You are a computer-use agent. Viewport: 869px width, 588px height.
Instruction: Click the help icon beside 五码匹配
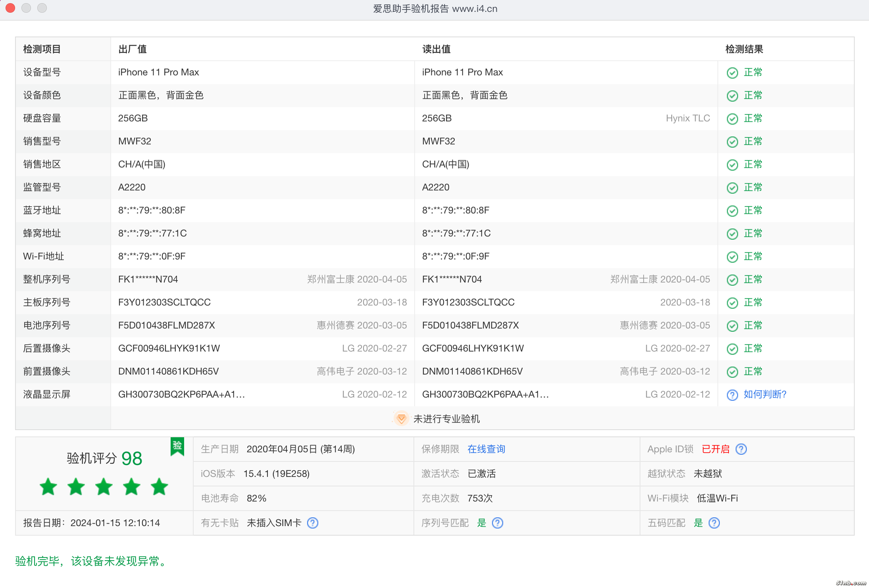pos(714,523)
